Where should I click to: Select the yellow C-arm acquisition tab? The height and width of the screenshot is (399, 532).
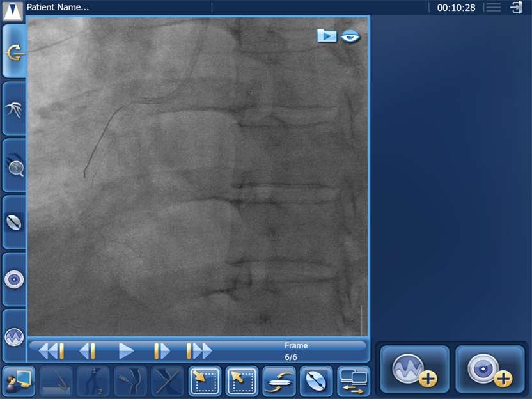click(x=14, y=52)
